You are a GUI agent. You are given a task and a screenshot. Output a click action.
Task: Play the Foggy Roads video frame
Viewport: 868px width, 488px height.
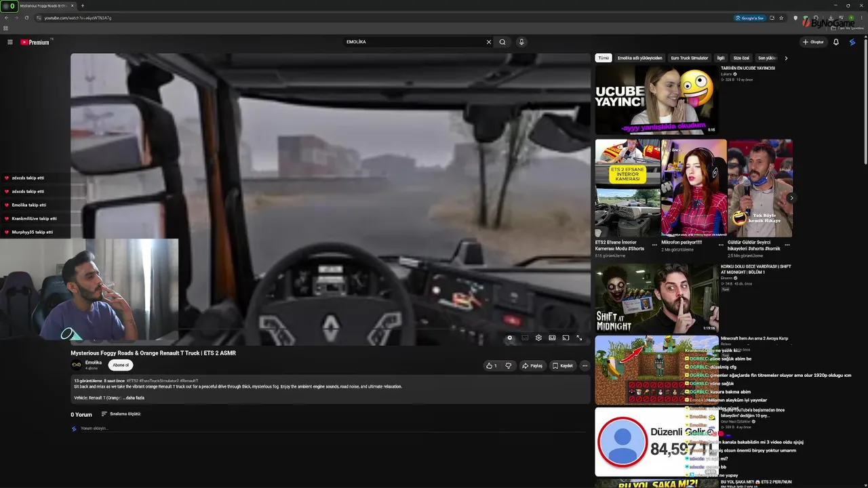click(330, 199)
